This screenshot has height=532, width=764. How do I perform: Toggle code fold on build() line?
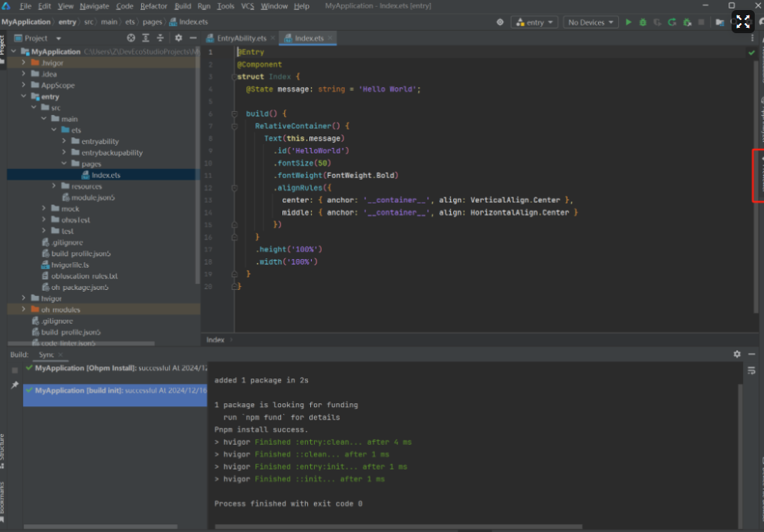(234, 114)
